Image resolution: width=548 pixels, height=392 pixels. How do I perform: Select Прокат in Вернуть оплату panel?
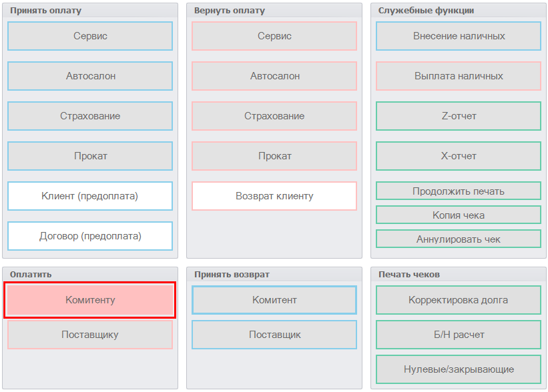[x=274, y=156]
